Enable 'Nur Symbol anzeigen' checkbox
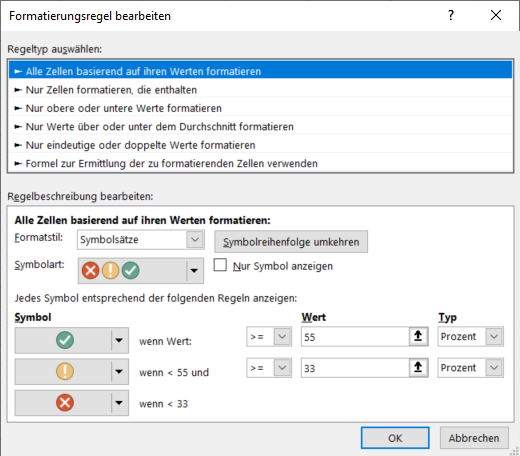Viewport: 520px width, 456px height. [x=220, y=265]
